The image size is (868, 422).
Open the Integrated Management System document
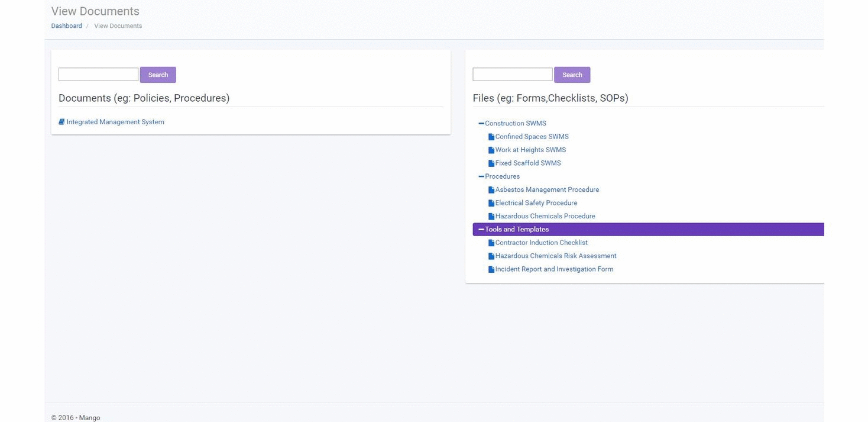(x=115, y=122)
